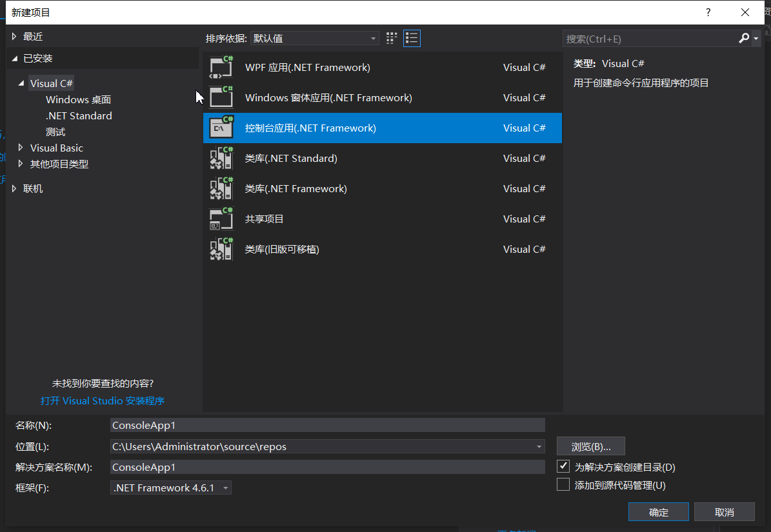Close the 新建项目 (New Project) dialog
The height and width of the screenshot is (532, 771).
coord(745,12)
